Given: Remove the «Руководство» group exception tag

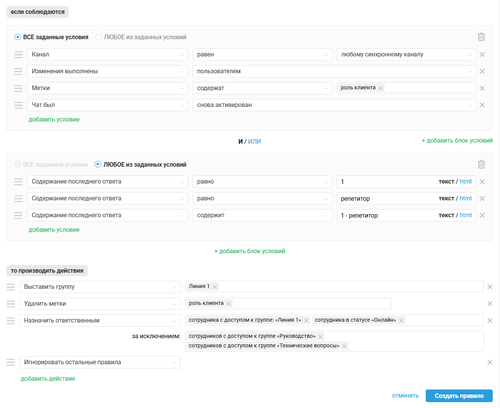Looking at the screenshot, I should (320, 336).
